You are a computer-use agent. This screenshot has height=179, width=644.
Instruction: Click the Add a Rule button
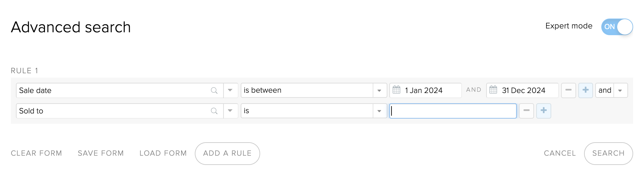[x=227, y=153]
